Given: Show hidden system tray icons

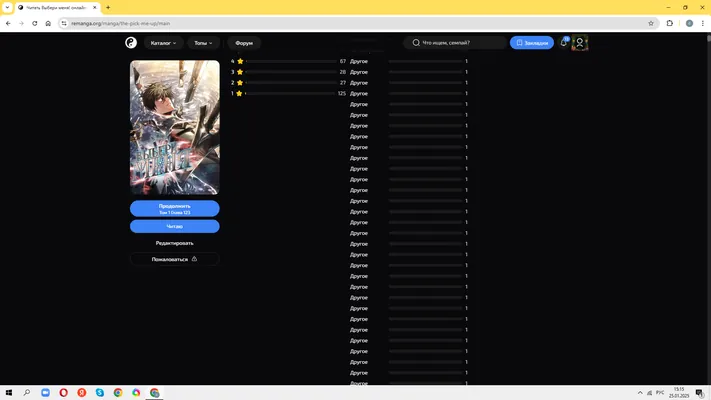Looking at the screenshot, I should pos(640,393).
